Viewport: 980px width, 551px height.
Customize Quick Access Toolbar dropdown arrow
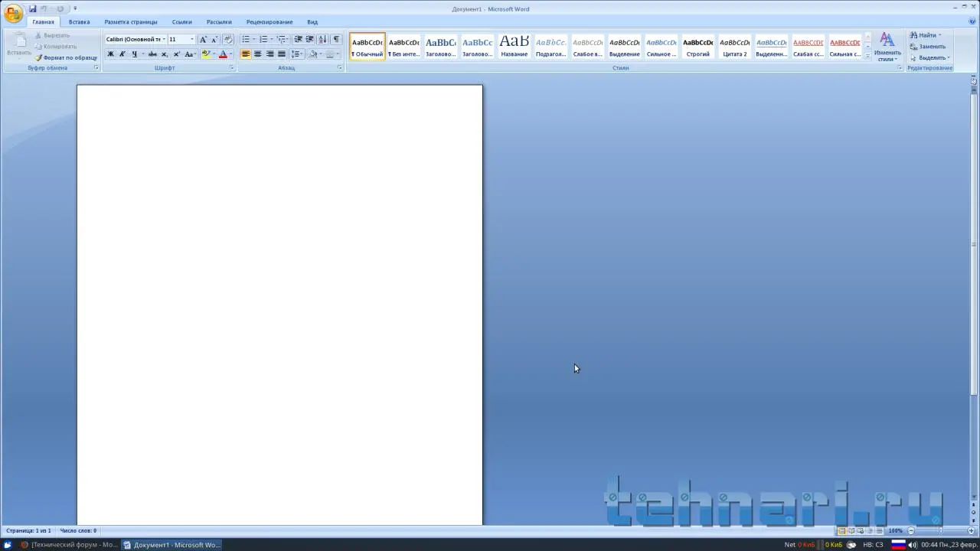pyautogui.click(x=75, y=9)
